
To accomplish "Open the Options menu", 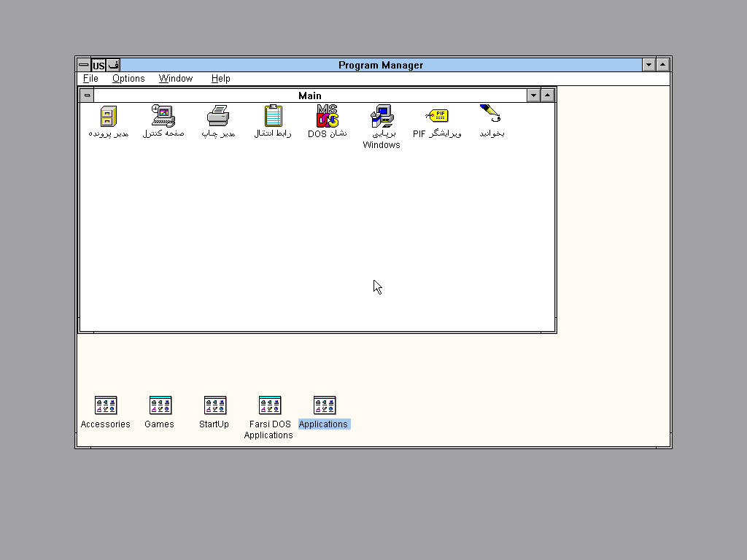I will (128, 79).
